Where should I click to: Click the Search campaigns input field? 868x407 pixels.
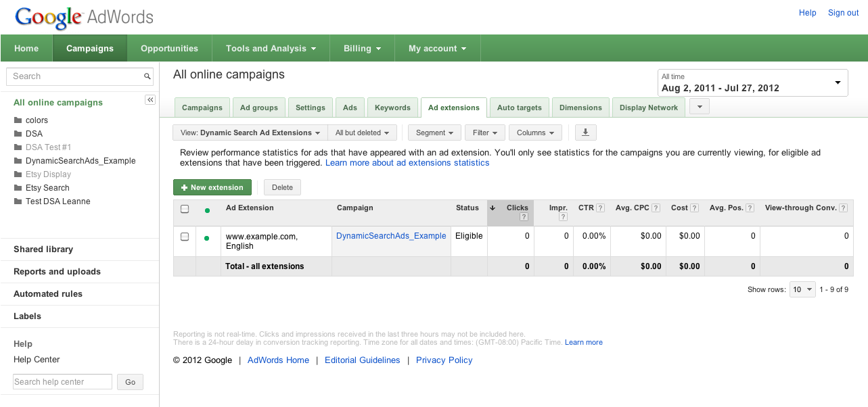(74, 76)
